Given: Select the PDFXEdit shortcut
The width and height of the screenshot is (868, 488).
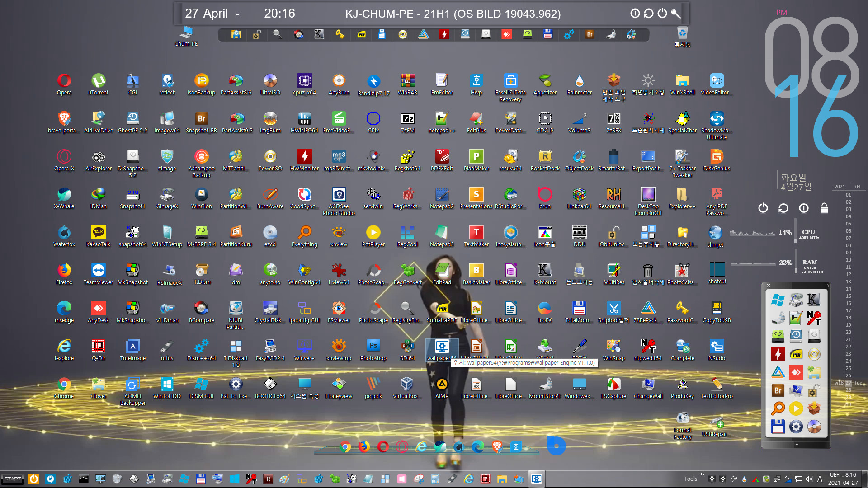Looking at the screenshot, I should [x=442, y=160].
